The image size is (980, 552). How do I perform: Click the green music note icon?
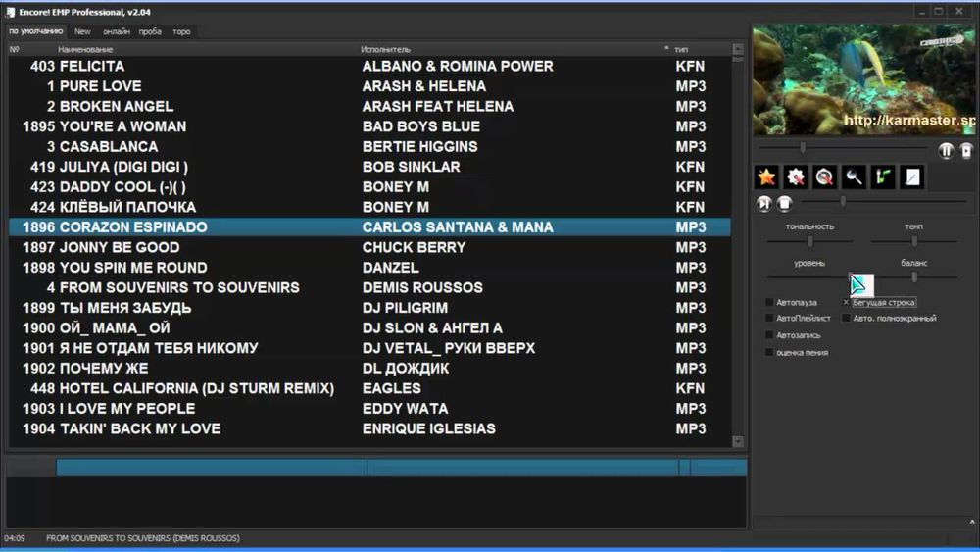(x=883, y=176)
